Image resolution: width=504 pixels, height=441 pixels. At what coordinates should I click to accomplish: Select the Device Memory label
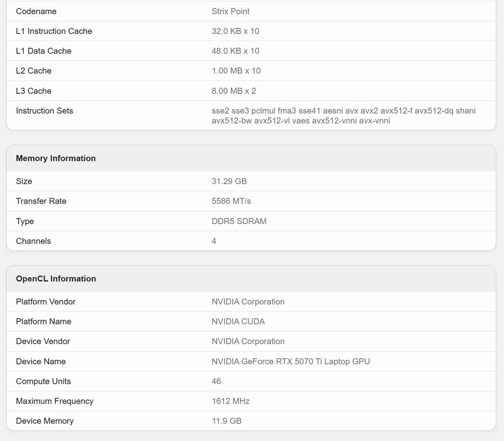click(x=45, y=421)
